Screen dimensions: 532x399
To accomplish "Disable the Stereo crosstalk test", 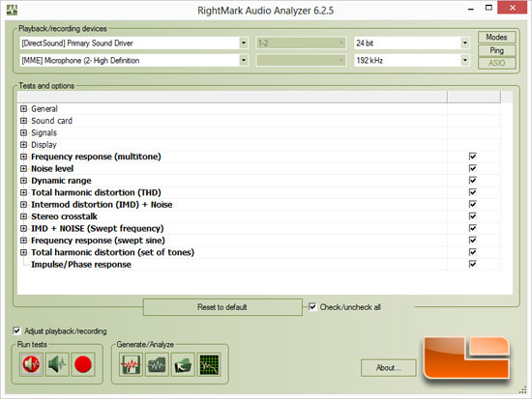I will coord(473,216).
